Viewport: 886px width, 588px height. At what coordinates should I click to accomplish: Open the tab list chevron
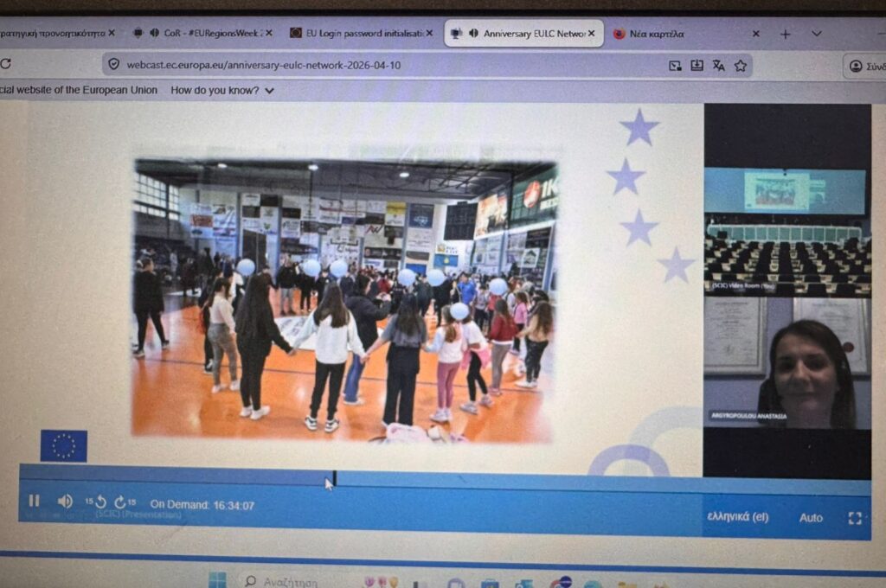click(816, 34)
